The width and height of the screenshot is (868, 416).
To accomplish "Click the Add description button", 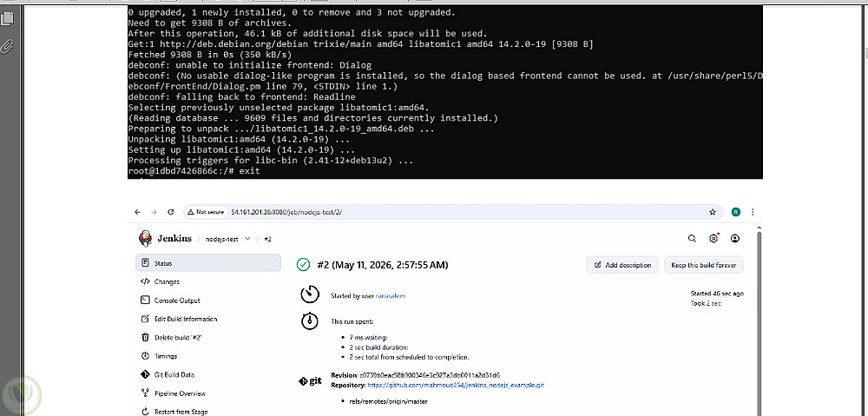I will coord(622,265).
